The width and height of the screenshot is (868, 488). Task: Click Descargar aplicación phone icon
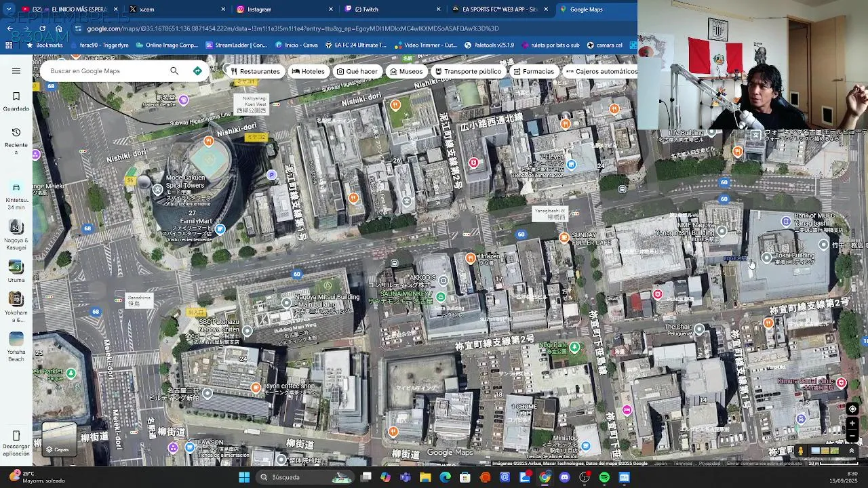(x=16, y=435)
